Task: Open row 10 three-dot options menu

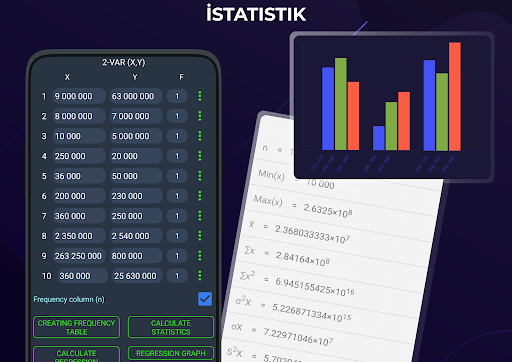Action: 200,276
